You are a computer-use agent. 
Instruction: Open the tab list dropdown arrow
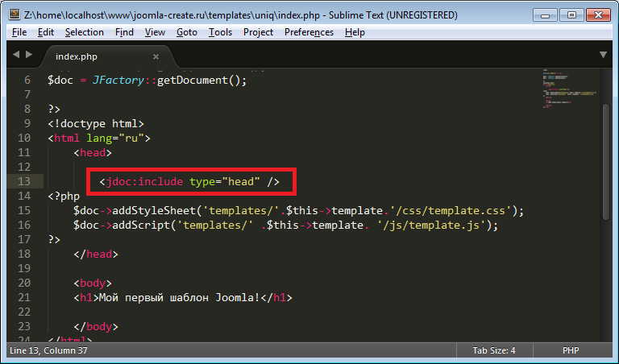click(x=603, y=55)
